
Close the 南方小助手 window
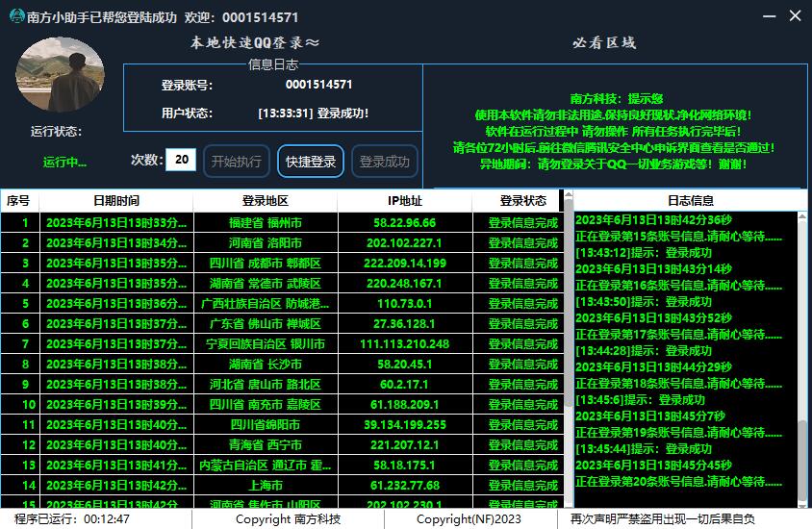[x=795, y=16]
